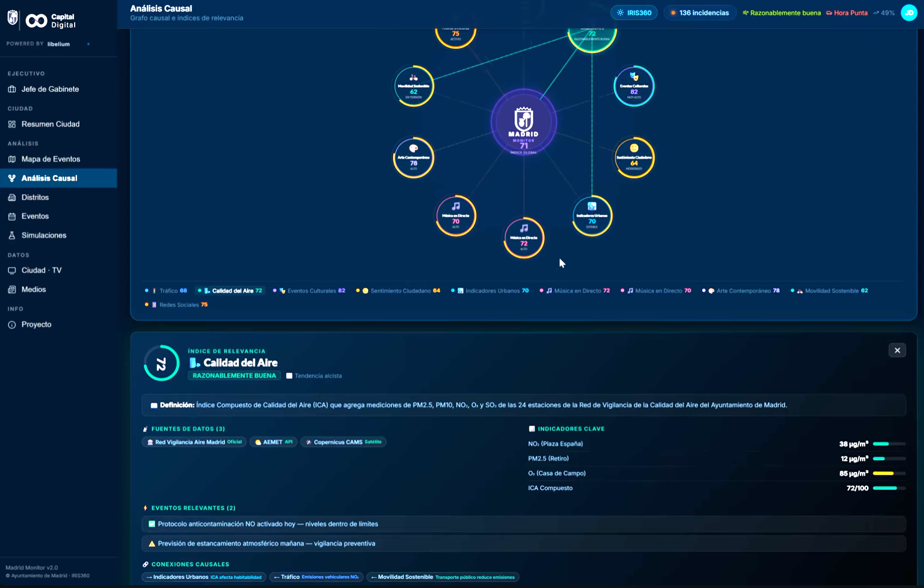Viewport: 924px width, 588px height.
Task: Click the Simulaciones flask icon
Action: click(x=12, y=236)
